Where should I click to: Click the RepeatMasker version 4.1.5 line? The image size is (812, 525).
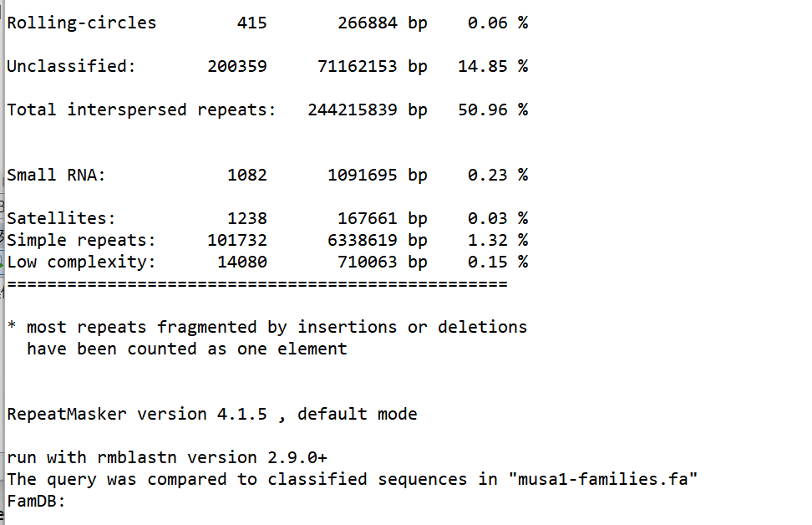pos(212,414)
